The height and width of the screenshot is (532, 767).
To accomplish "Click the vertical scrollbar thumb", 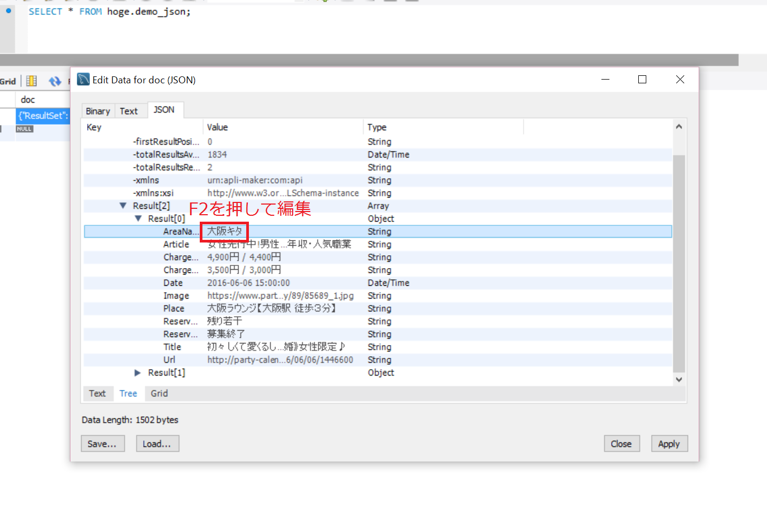I will [679, 263].
